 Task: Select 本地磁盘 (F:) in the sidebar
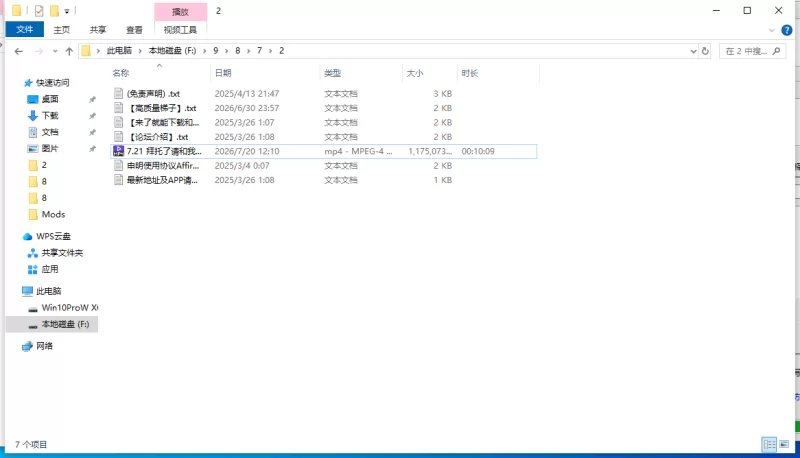tap(52, 324)
